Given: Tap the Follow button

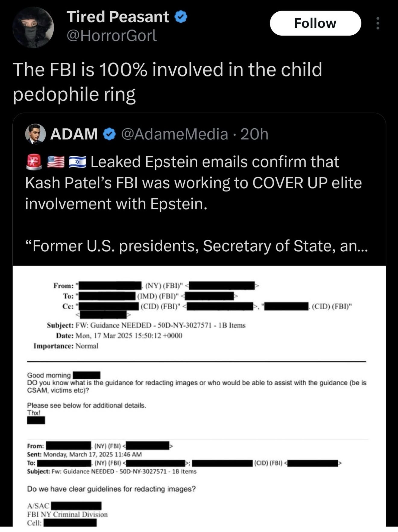Looking at the screenshot, I should [x=315, y=23].
